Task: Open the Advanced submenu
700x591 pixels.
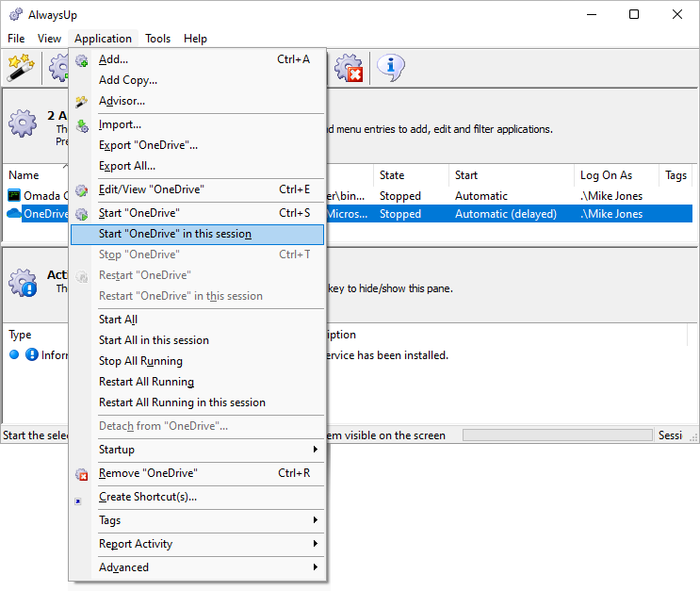Action: 197,567
